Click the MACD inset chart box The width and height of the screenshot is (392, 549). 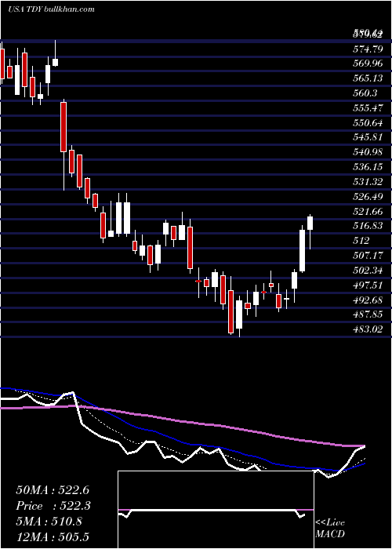pyautogui.click(x=216, y=510)
